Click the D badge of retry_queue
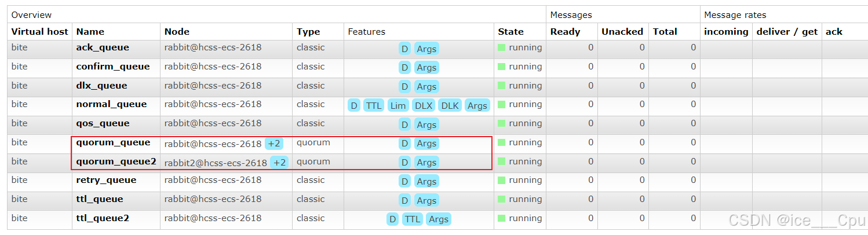Image resolution: width=868 pixels, height=235 pixels. (404, 181)
